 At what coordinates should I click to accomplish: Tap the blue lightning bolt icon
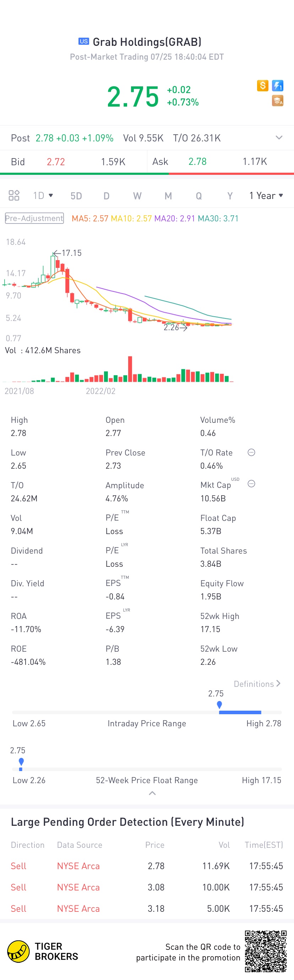coord(278,86)
